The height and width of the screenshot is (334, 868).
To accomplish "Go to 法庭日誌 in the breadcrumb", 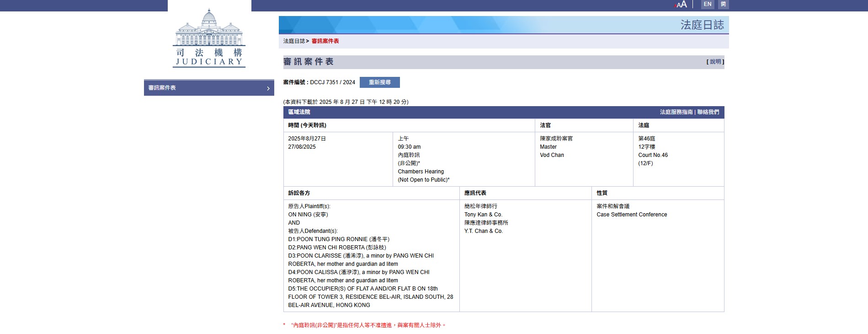I will (294, 41).
